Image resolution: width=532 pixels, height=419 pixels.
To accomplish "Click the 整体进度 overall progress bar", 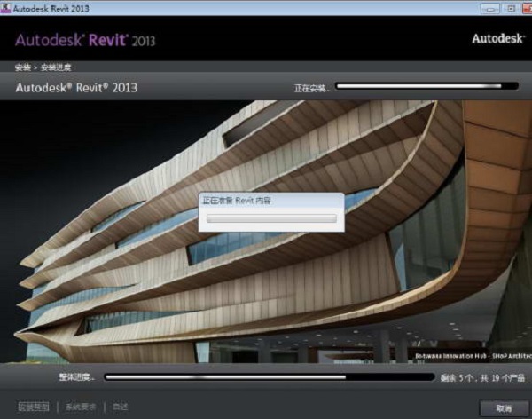I will (x=270, y=377).
